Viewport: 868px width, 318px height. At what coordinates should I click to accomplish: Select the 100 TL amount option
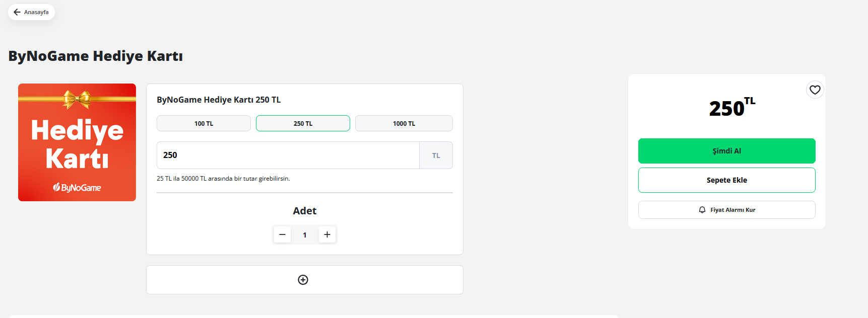(204, 123)
